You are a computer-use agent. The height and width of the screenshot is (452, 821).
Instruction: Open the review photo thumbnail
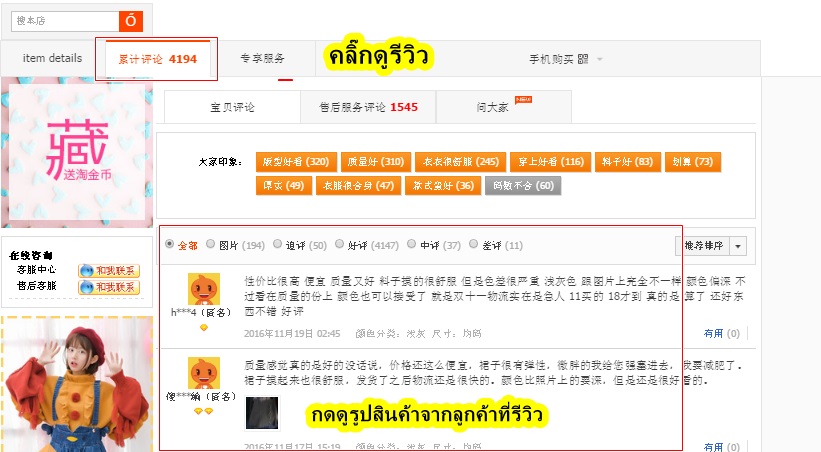click(x=262, y=413)
